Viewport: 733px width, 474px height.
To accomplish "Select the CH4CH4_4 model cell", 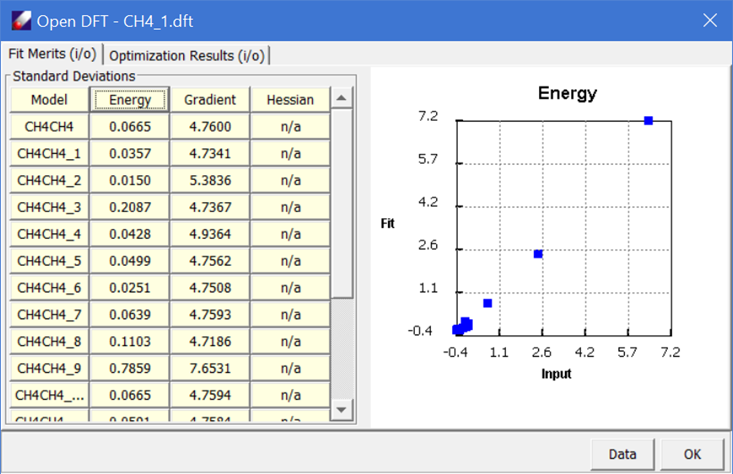I will pyautogui.click(x=49, y=234).
